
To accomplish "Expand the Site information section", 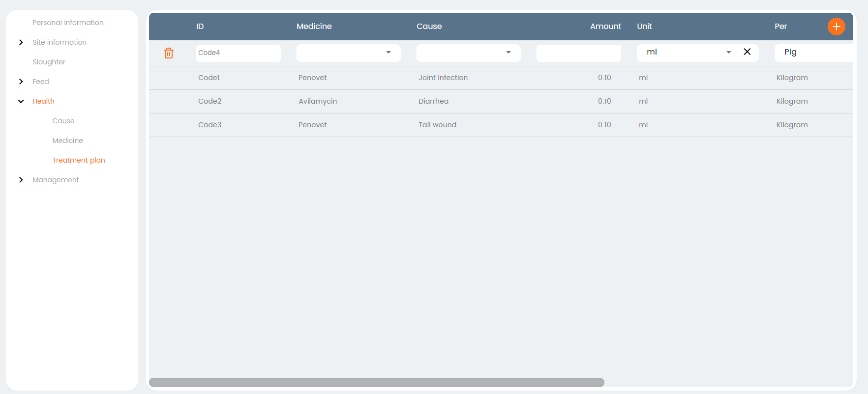I will [x=21, y=42].
